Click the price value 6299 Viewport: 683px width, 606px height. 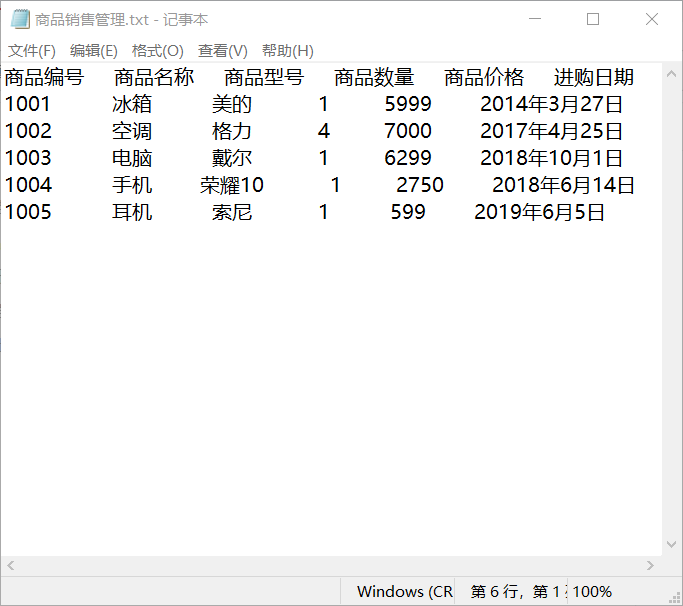(408, 158)
